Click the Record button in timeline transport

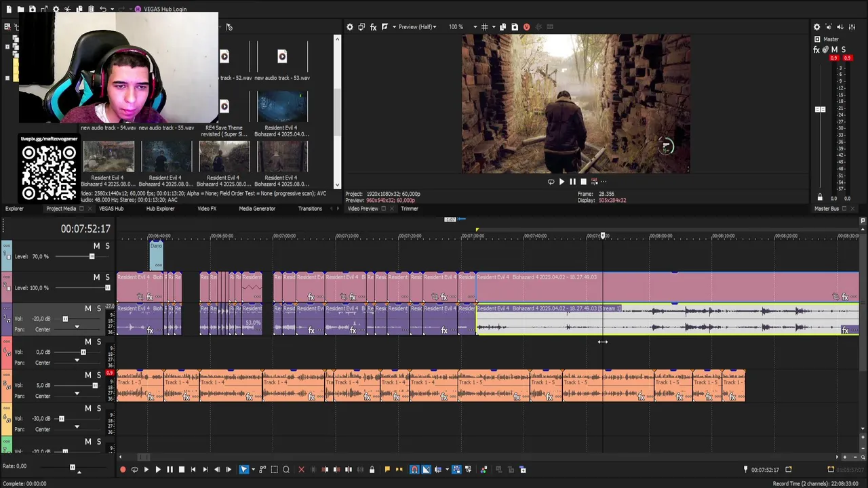[x=123, y=469]
